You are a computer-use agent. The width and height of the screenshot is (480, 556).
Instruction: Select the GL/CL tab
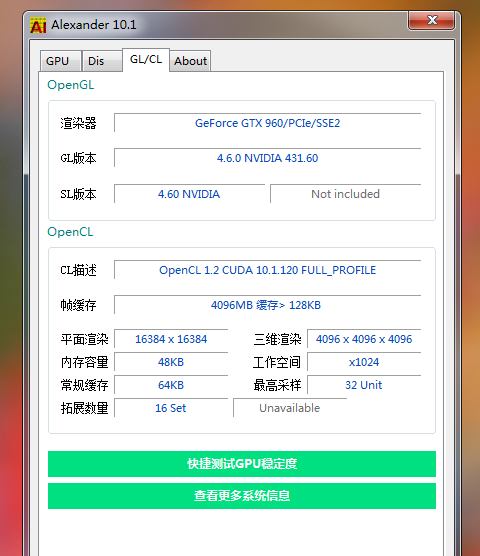[x=146, y=60]
